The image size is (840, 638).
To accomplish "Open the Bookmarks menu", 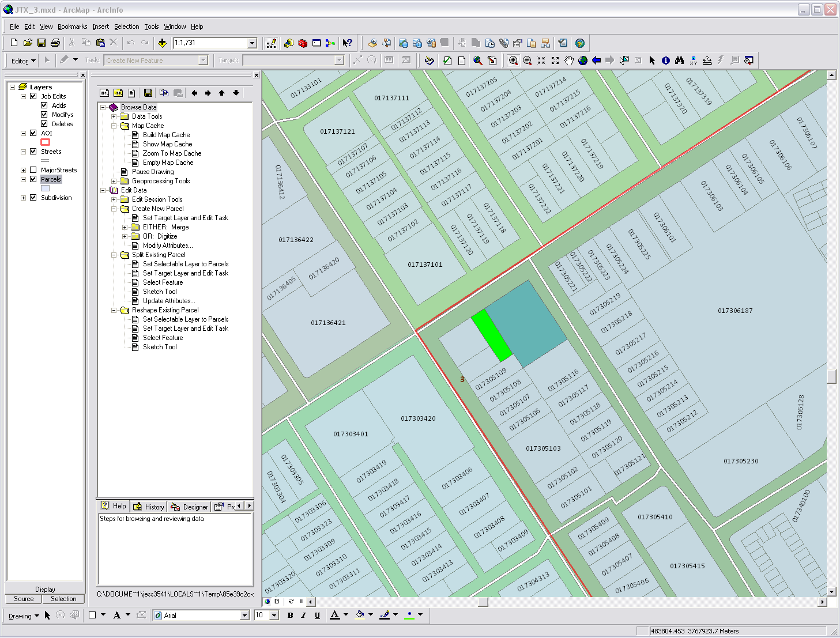I will 72,27.
